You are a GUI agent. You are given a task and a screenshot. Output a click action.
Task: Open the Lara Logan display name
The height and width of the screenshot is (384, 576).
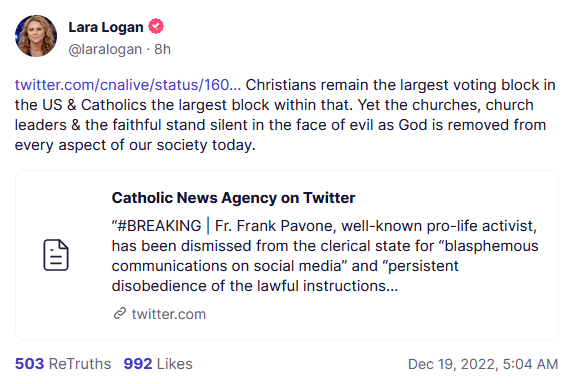[x=106, y=27]
